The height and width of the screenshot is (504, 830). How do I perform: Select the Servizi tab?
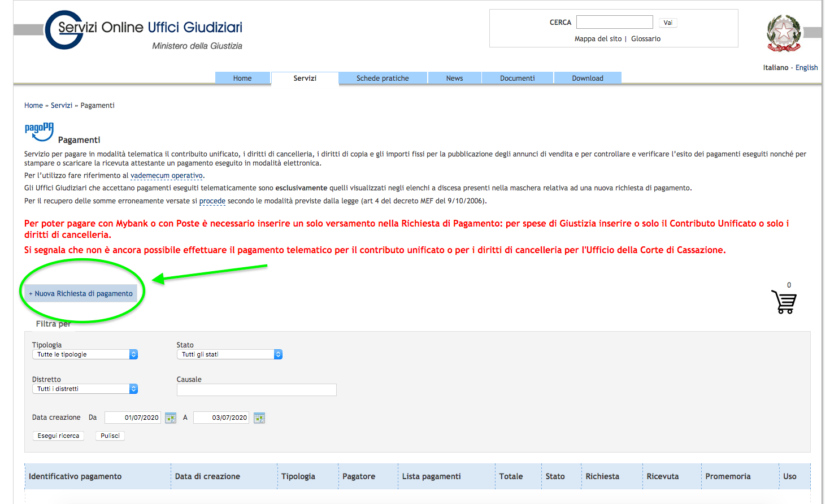[x=305, y=78]
